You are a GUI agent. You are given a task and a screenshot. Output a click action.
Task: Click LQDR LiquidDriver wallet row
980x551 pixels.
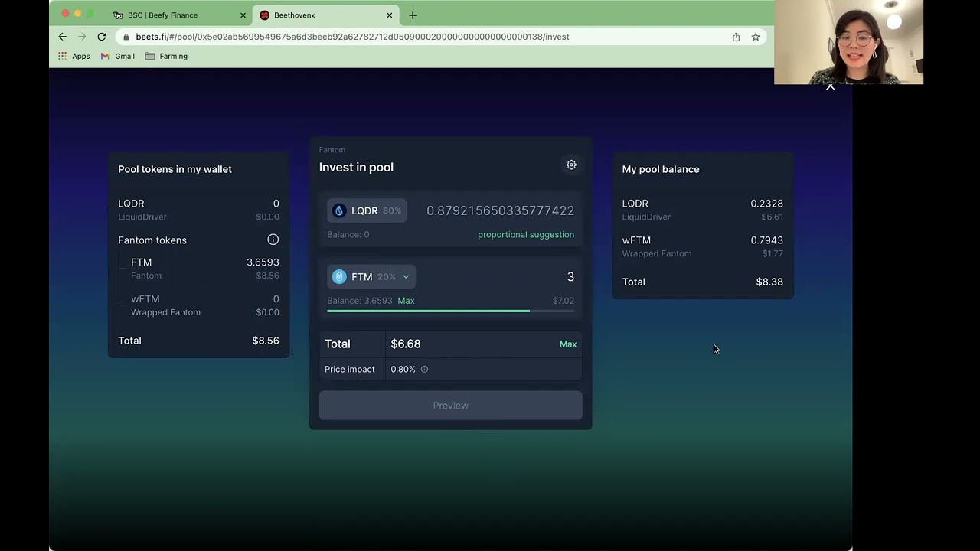[x=199, y=210]
